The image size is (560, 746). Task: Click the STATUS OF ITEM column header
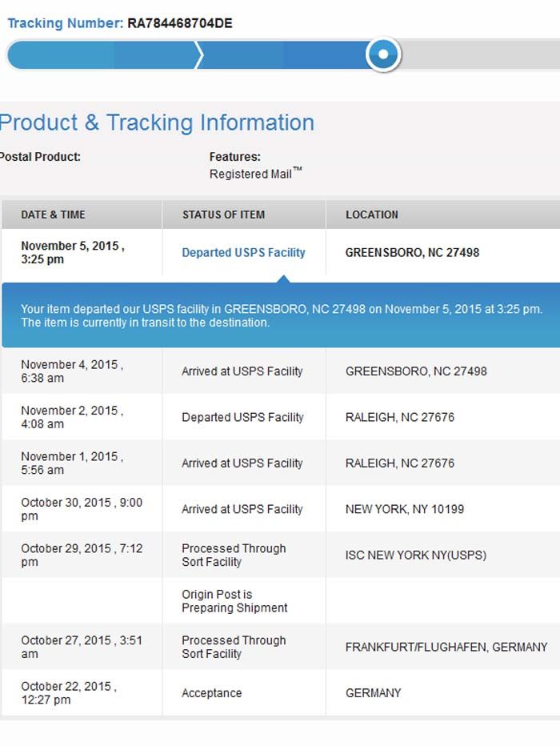[x=223, y=215]
